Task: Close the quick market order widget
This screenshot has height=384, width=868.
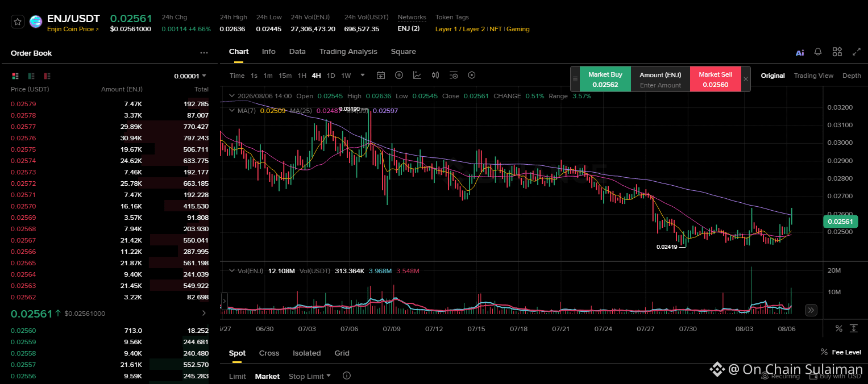Action: pos(746,79)
